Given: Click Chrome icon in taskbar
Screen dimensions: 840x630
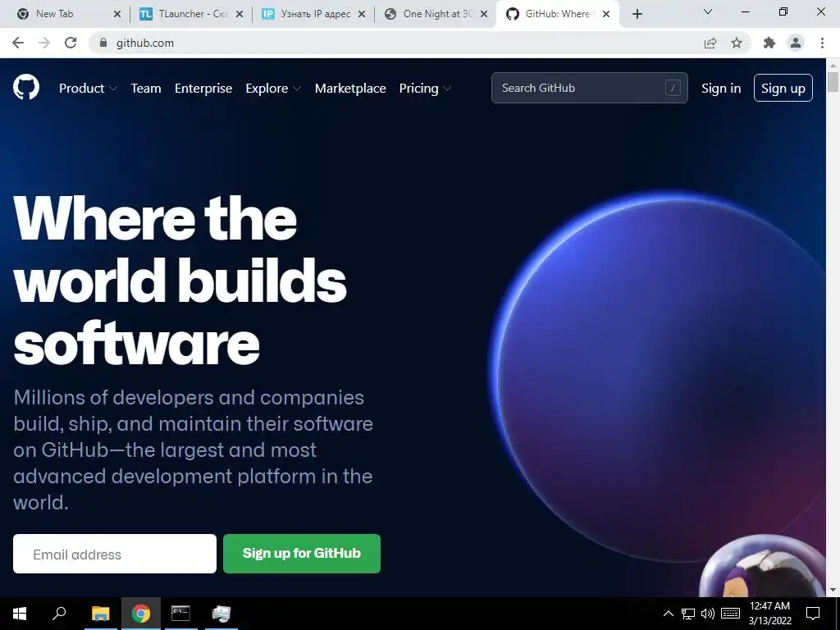Looking at the screenshot, I should 141,614.
